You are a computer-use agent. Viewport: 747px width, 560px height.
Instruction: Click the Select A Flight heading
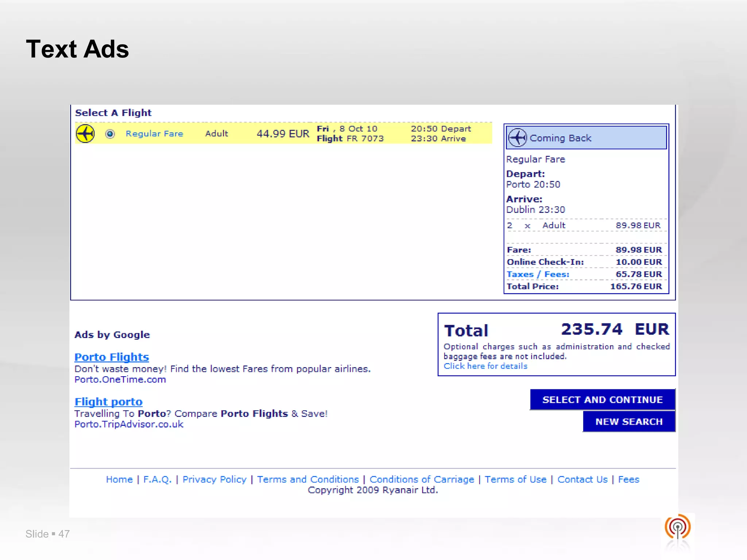click(x=113, y=113)
